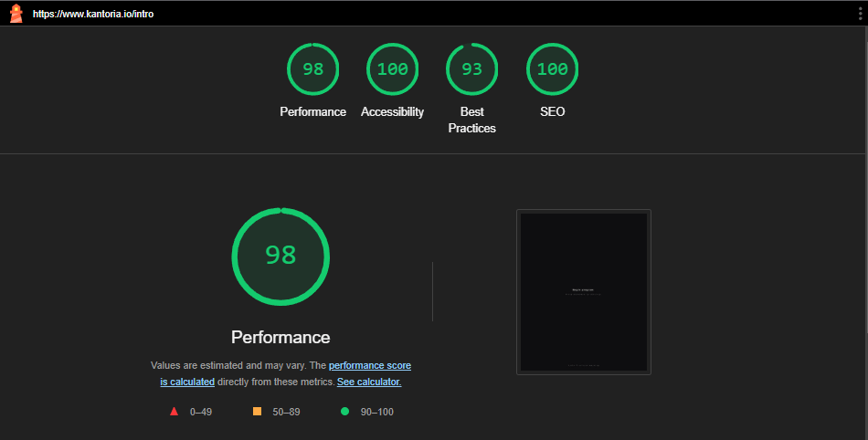The height and width of the screenshot is (440, 868).
Task: Click the 90–100 score range text
Action: coord(376,412)
